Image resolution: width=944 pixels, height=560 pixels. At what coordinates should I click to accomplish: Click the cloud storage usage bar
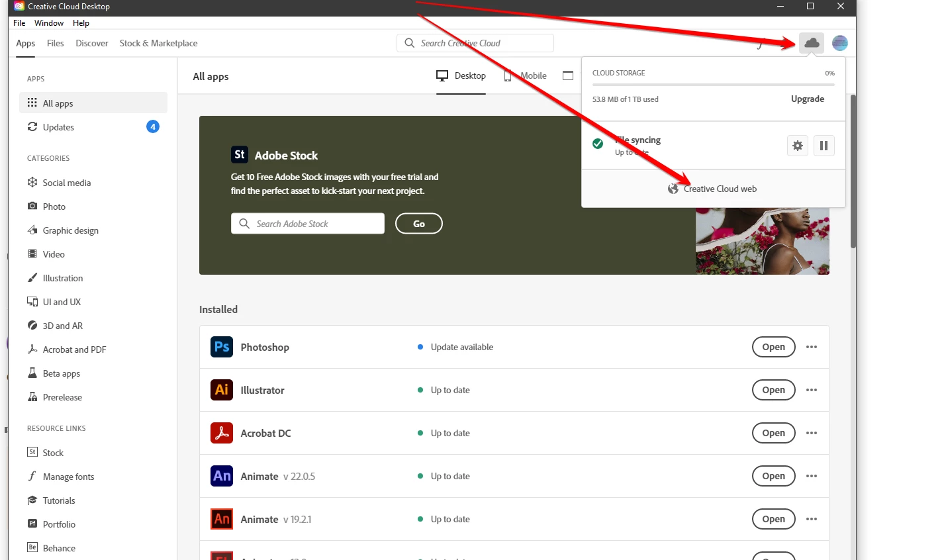714,85
